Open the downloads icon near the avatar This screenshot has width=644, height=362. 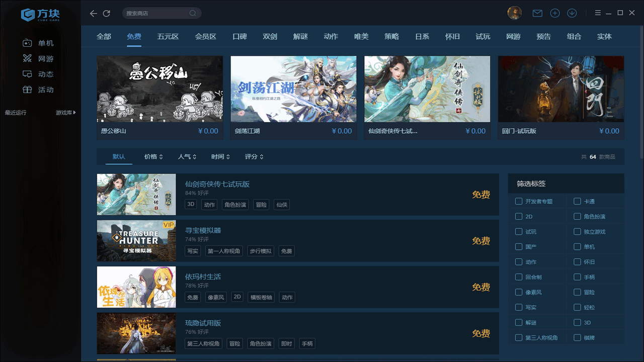[x=572, y=13]
